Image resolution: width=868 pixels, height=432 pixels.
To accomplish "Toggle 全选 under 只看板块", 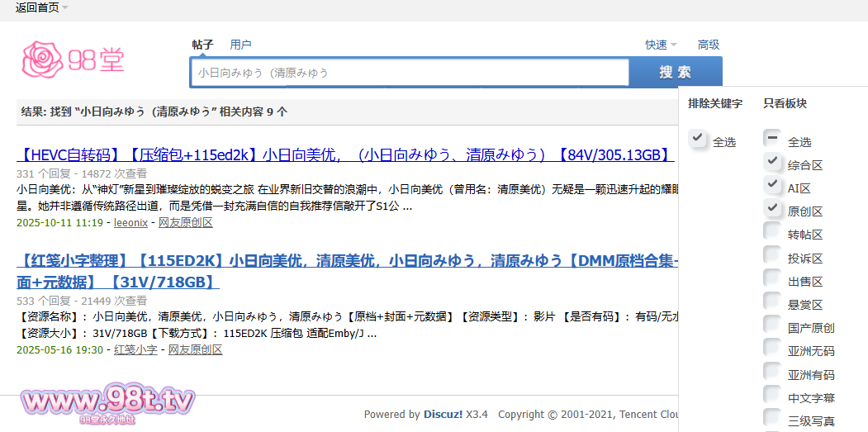I will [x=772, y=139].
